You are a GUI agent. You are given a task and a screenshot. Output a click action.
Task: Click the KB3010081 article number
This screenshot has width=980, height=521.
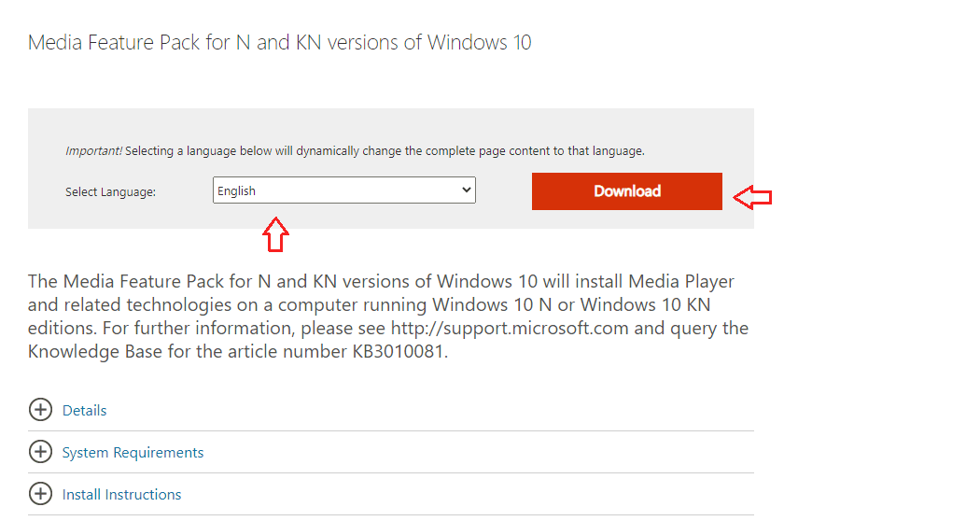399,351
